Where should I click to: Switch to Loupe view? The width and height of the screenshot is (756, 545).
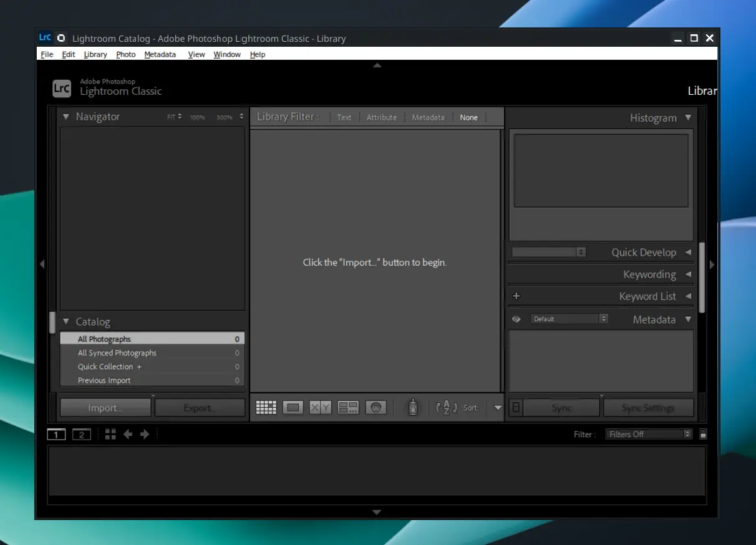coord(293,408)
